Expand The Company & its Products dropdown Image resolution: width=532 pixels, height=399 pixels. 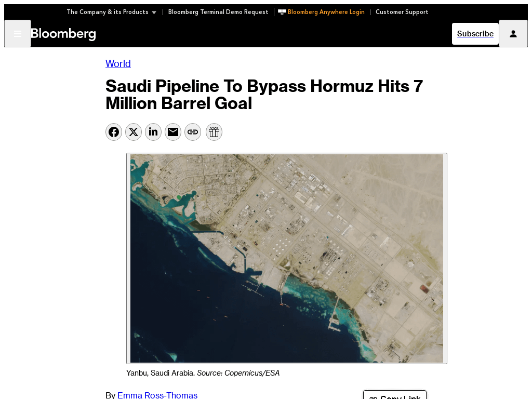coord(111,12)
